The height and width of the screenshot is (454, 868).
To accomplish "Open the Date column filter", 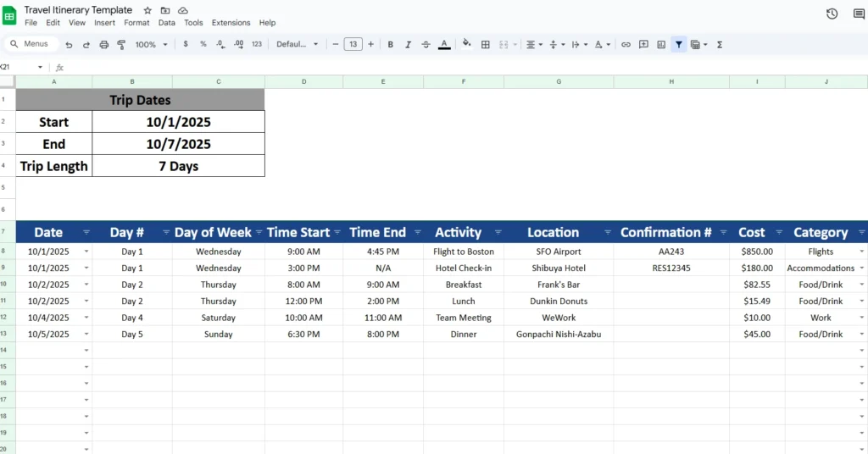I will [x=86, y=232].
